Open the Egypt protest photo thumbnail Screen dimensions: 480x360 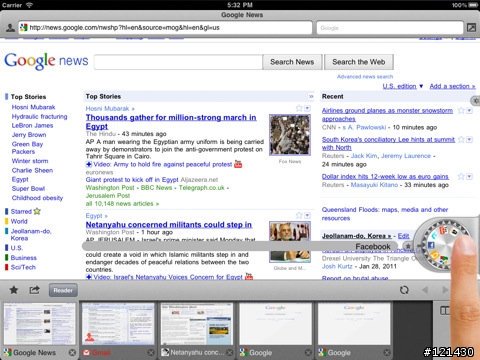290,135
